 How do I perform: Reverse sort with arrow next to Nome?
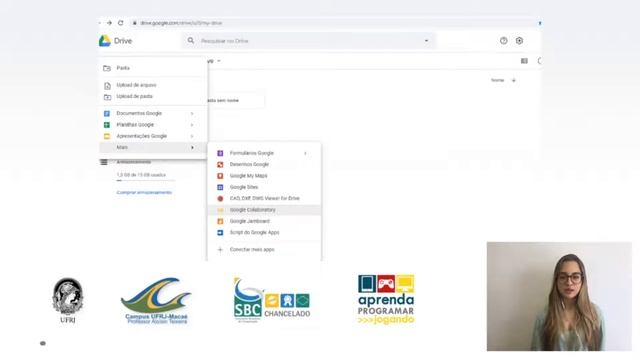514,80
